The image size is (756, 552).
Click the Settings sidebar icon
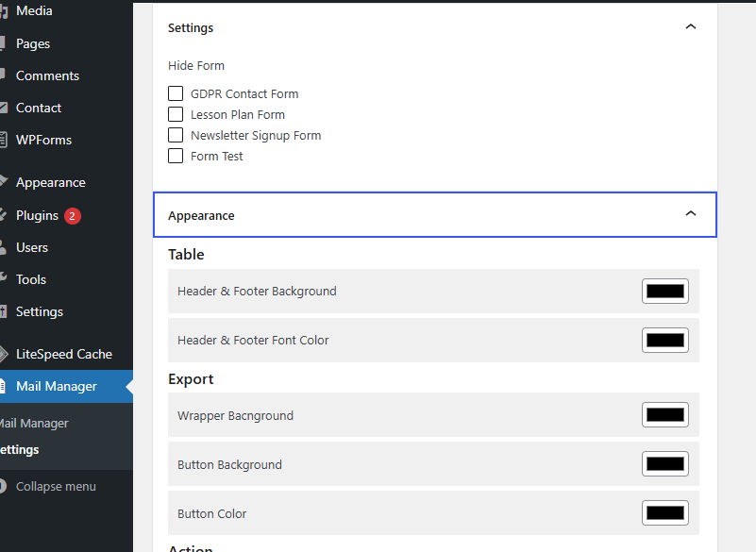(4, 311)
